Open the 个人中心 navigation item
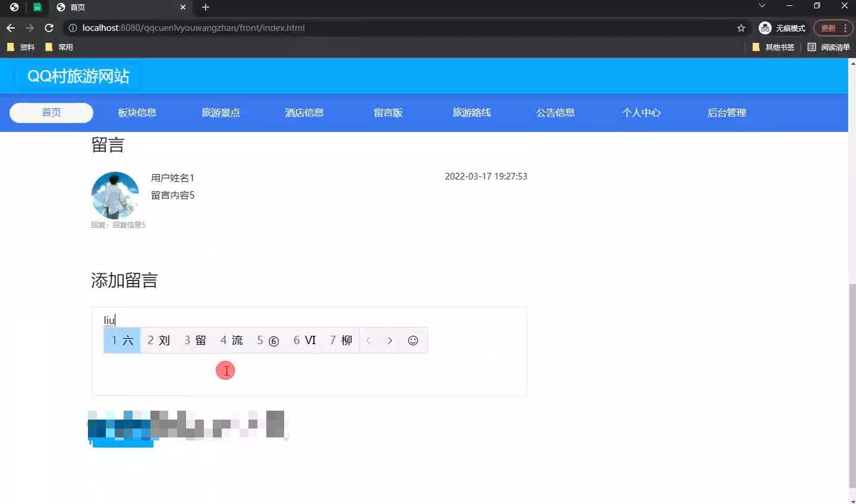The width and height of the screenshot is (856, 504). click(x=641, y=112)
